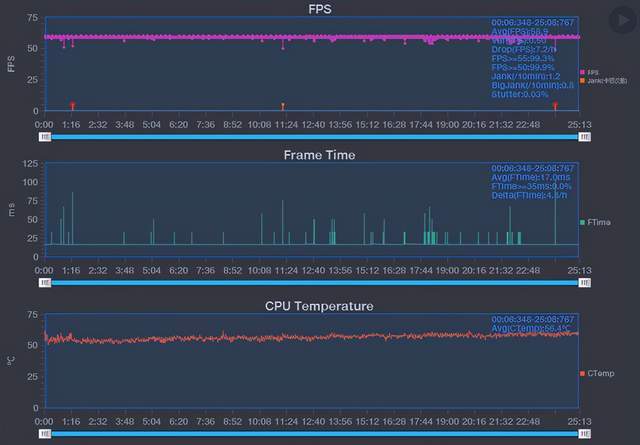Click the Drop(FPS) statistic text

(x=524, y=49)
